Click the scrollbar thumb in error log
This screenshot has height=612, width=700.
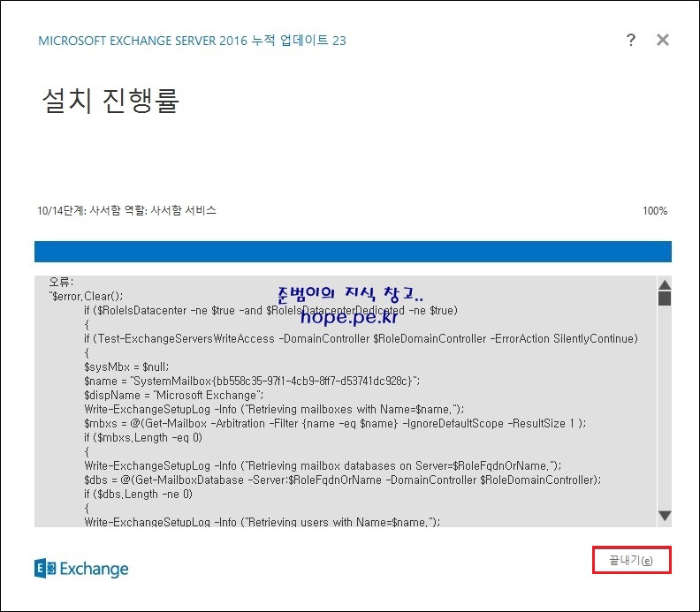click(665, 298)
